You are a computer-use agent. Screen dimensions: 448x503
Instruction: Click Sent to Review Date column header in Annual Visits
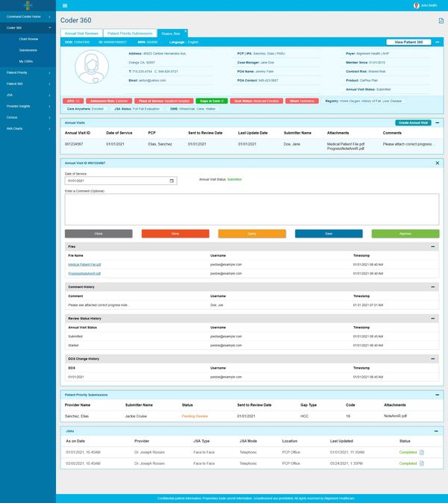tap(205, 133)
